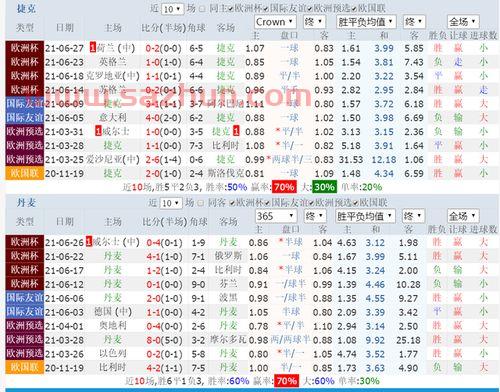Click 让球 column header in 丹麦 section

(x=458, y=229)
